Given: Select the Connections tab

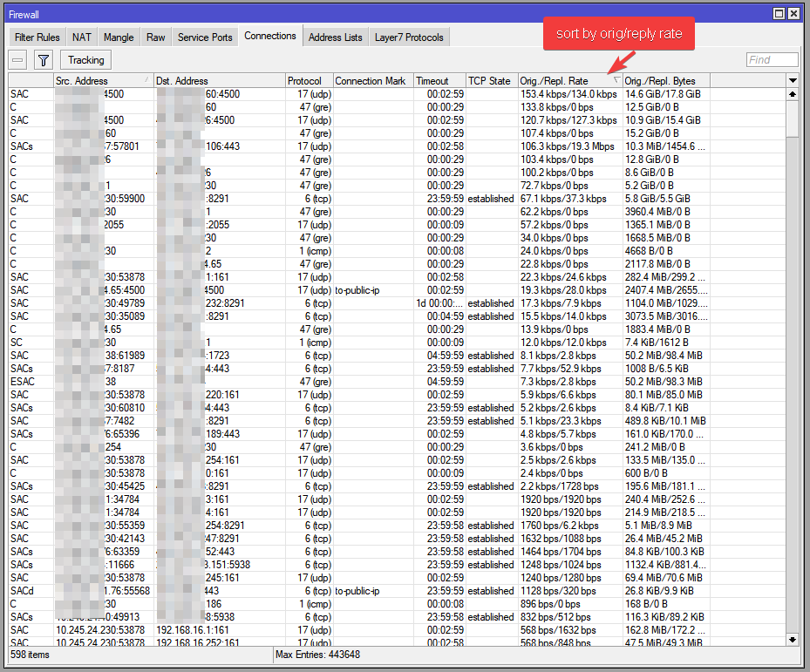Looking at the screenshot, I should (270, 36).
